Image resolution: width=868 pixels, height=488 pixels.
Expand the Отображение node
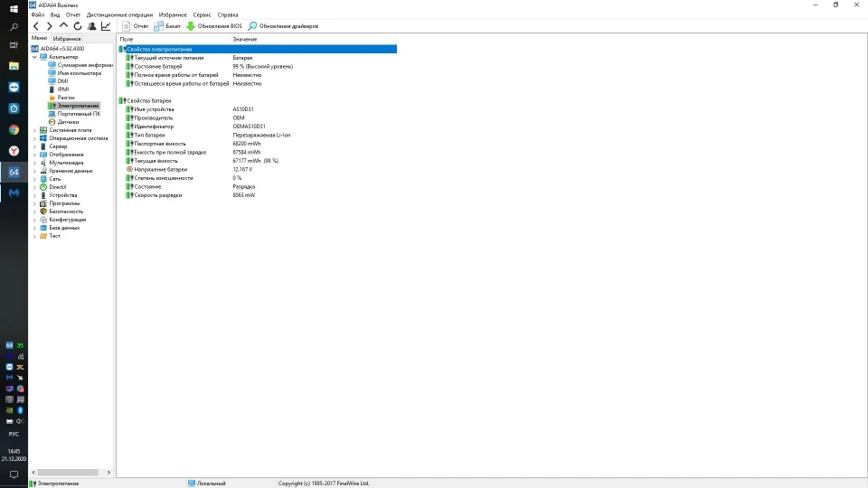point(35,155)
